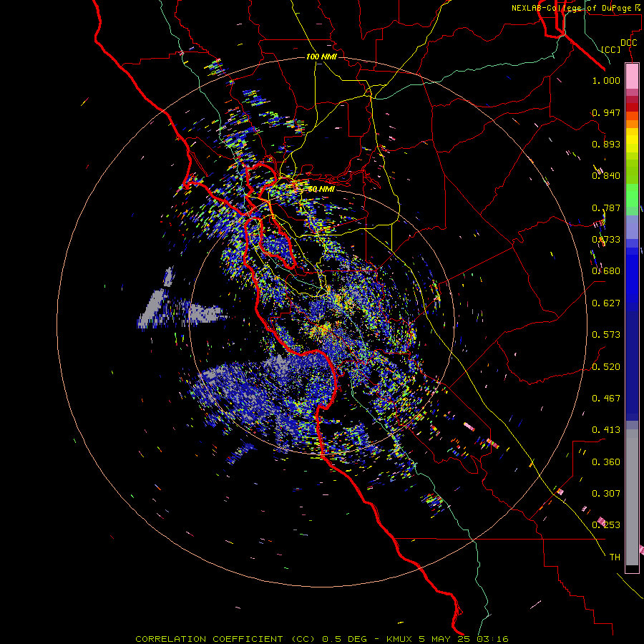Select the 0.627 scale value
Screen dimensions: 644x644
coord(606,303)
